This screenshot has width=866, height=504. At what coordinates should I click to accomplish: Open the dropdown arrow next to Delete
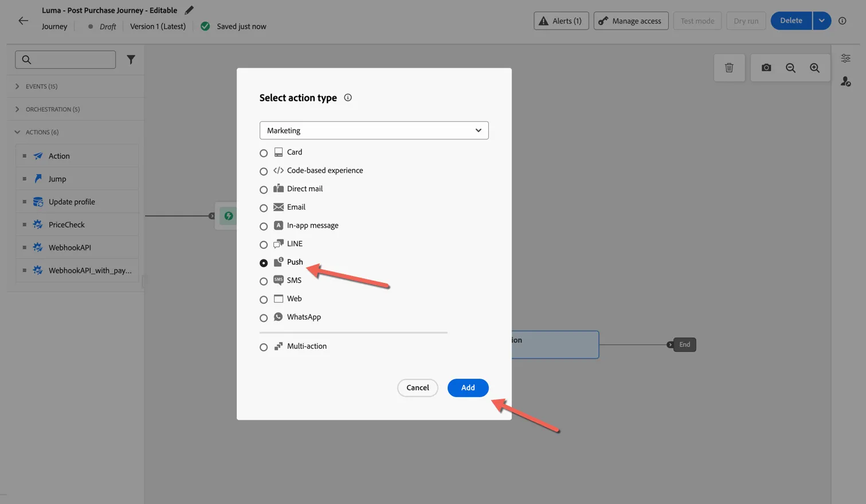coord(821,21)
